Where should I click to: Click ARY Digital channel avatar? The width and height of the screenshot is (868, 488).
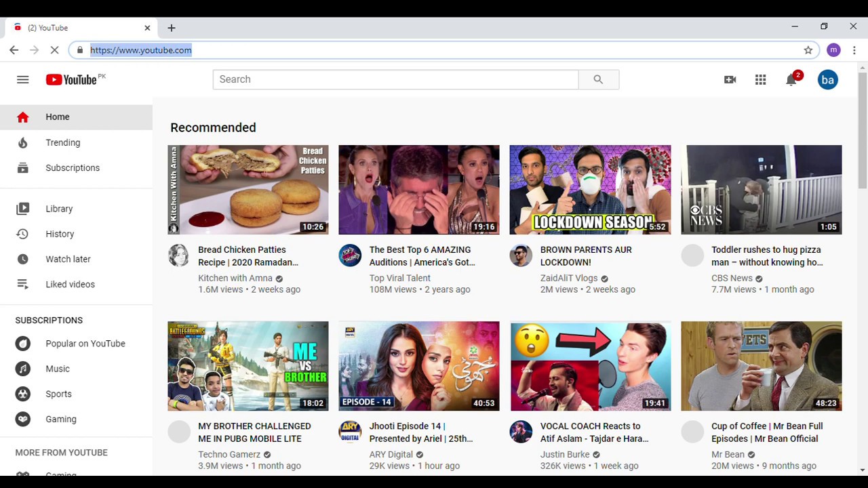click(x=350, y=432)
